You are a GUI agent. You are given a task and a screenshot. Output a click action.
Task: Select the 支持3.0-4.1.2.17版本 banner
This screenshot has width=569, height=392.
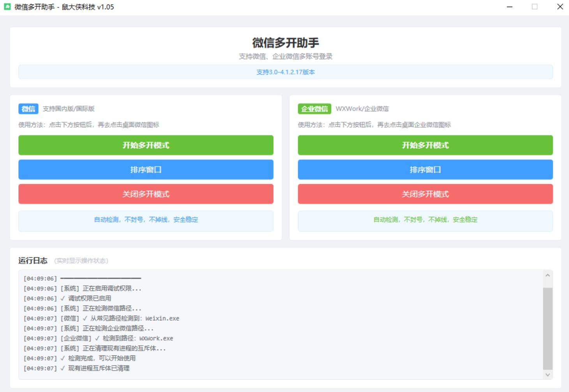tap(285, 72)
